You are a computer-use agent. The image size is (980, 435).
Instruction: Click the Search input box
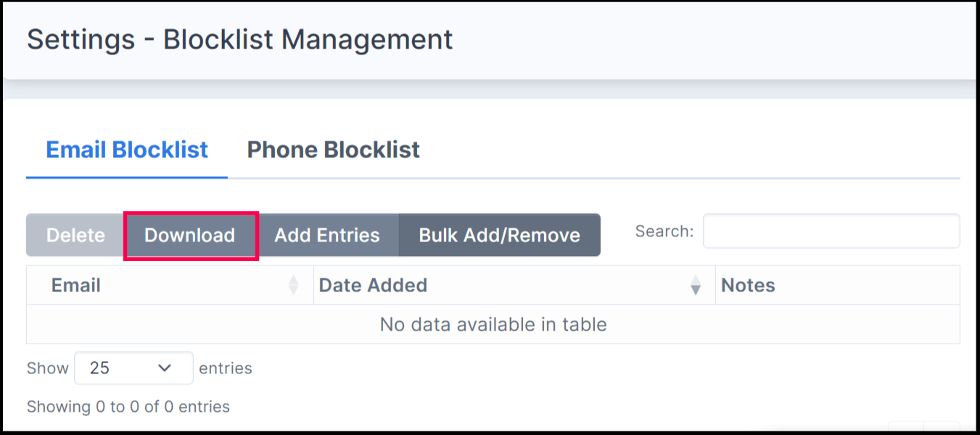[x=831, y=231]
